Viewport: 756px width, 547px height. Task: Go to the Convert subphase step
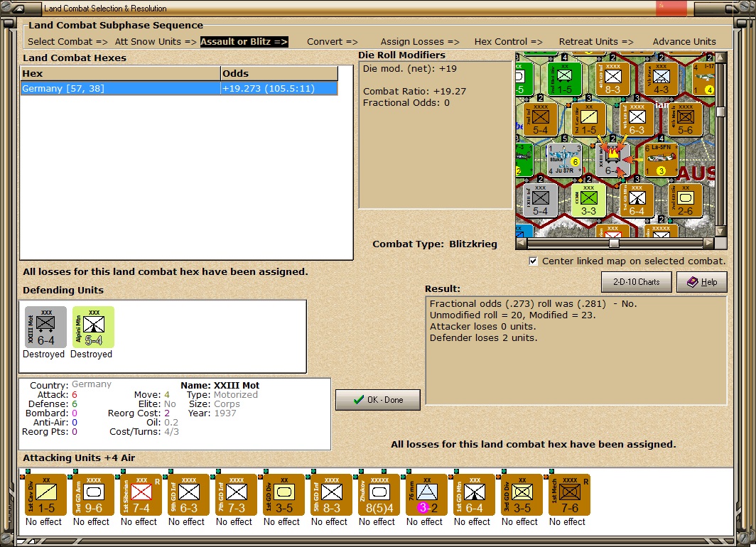pos(333,41)
